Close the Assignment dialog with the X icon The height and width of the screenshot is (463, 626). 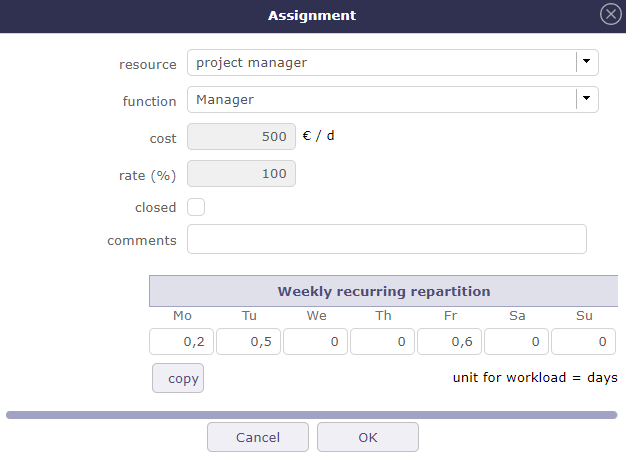pos(610,14)
